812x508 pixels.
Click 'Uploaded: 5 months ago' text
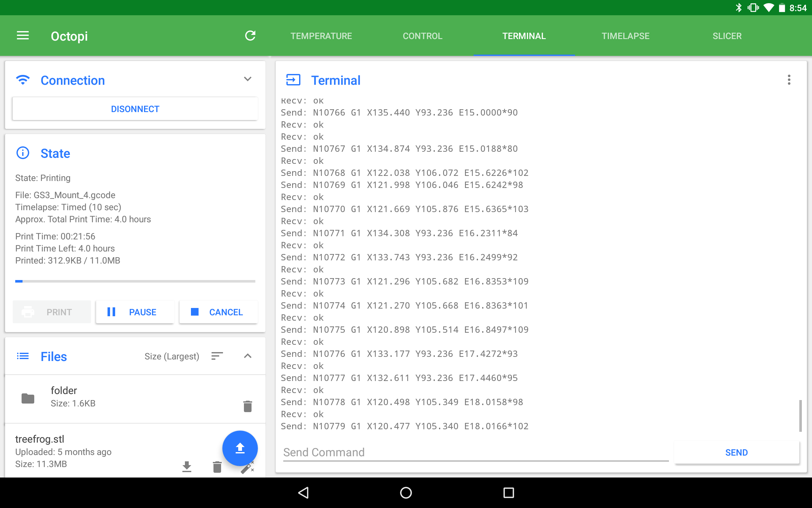(63, 452)
